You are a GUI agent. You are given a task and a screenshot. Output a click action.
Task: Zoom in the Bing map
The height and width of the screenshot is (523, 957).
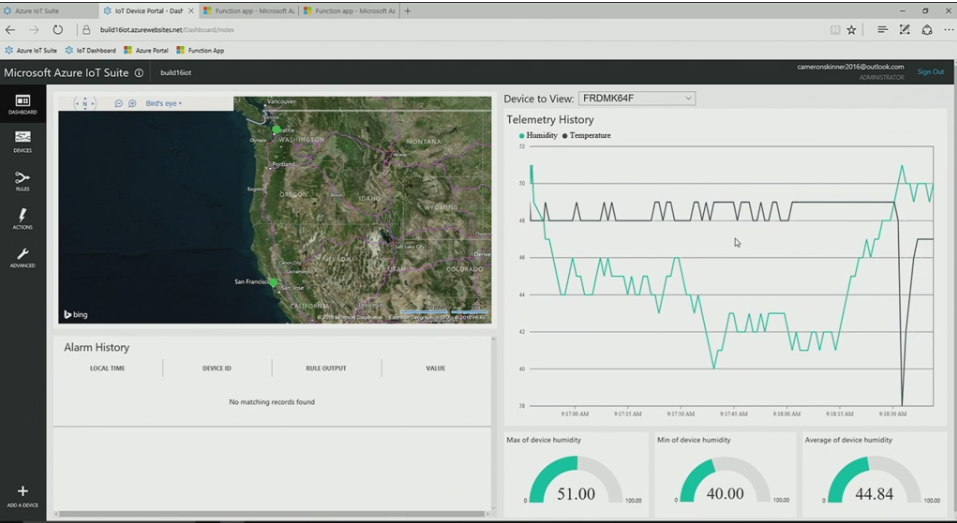(132, 103)
